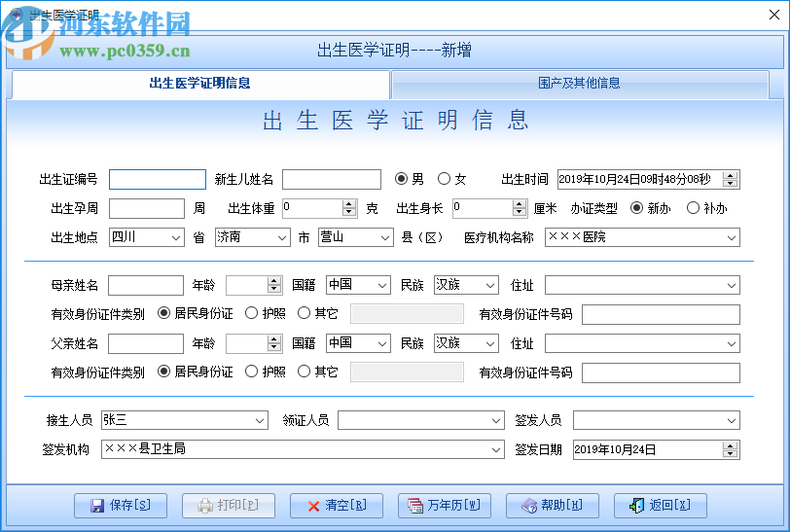
Task: Click the red X clear icon
Action: pyautogui.click(x=313, y=507)
